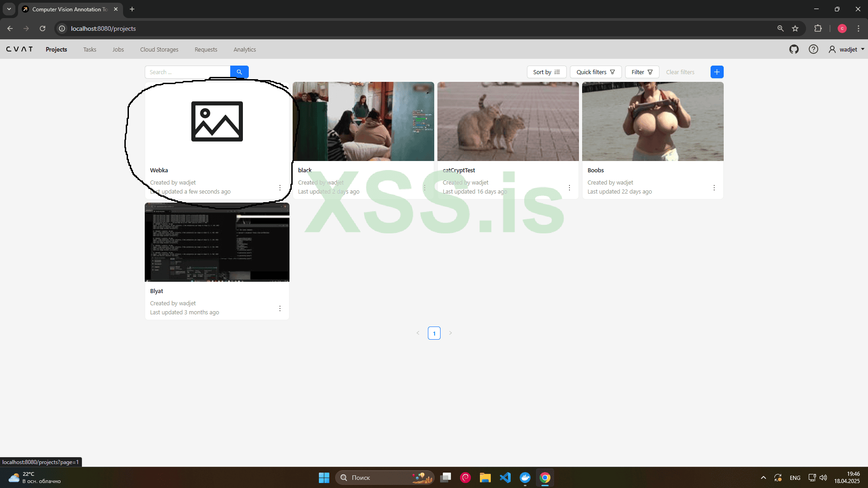Open the browser zoom indicator icon

point(780,28)
